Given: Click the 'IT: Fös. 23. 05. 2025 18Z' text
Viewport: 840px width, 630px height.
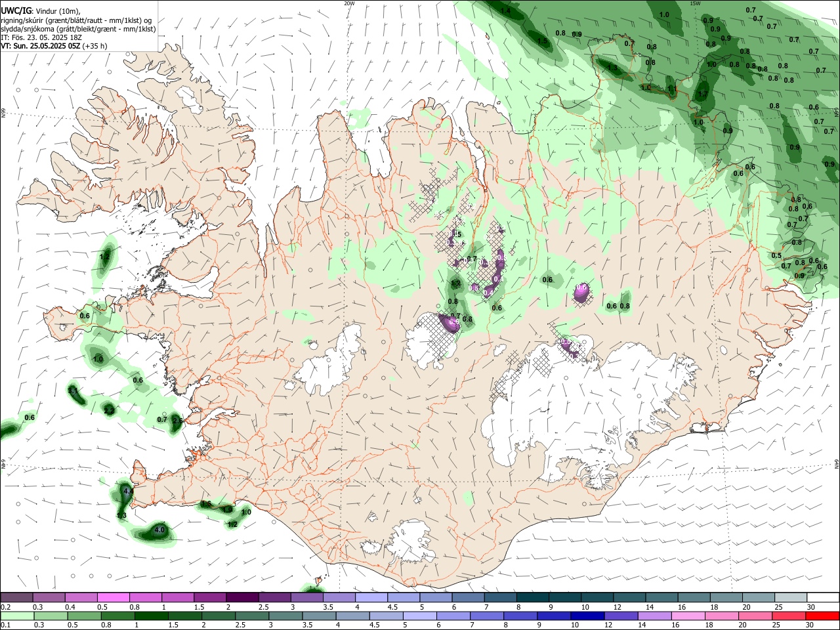Looking at the screenshot, I should (x=41, y=37).
